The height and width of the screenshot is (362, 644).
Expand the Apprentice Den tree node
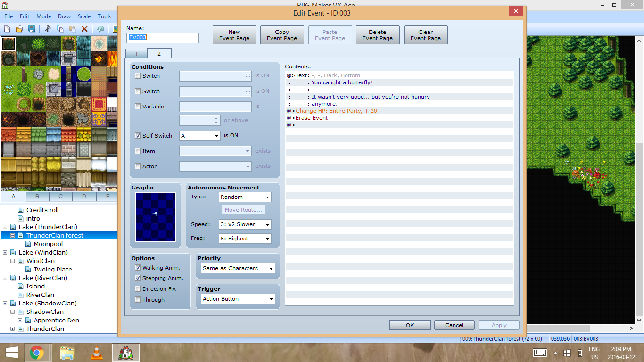point(20,321)
